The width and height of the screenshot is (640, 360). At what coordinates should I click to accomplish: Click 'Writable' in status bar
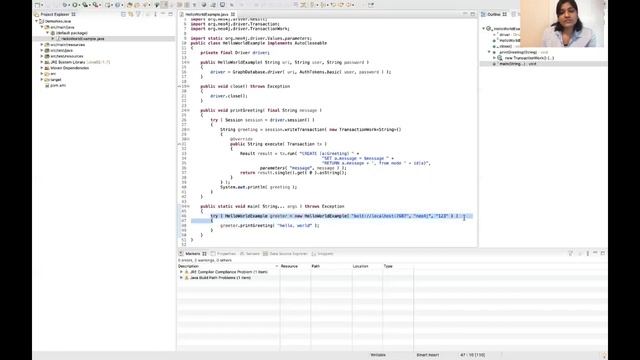[378, 355]
